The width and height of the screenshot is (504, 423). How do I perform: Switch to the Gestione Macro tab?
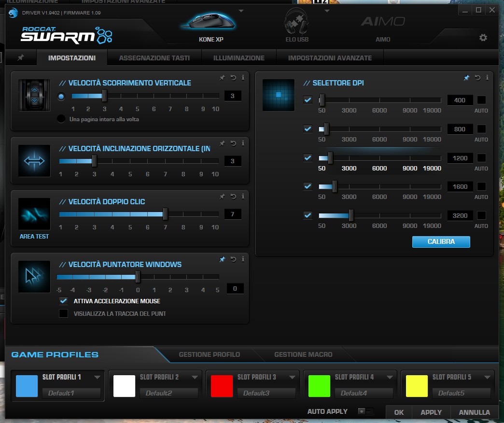(x=303, y=354)
